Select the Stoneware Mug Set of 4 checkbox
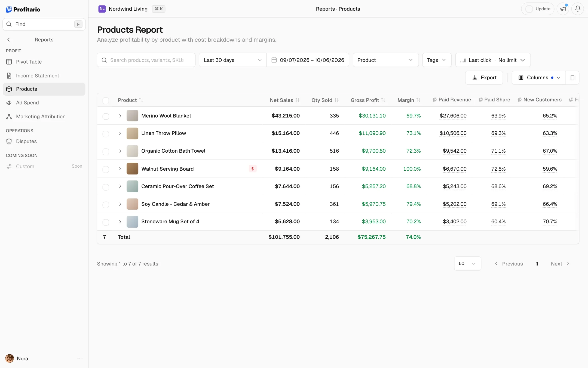The height and width of the screenshot is (368, 588). [106, 222]
